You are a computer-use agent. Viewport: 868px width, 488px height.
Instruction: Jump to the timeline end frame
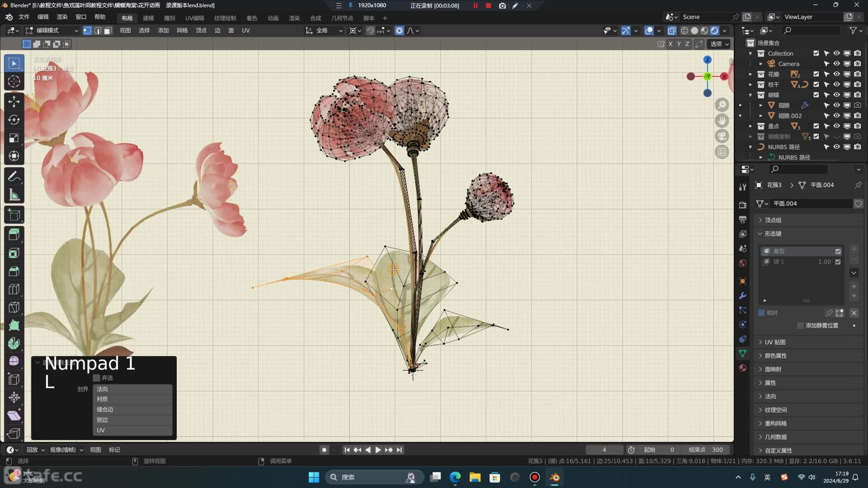pyautogui.click(x=399, y=450)
